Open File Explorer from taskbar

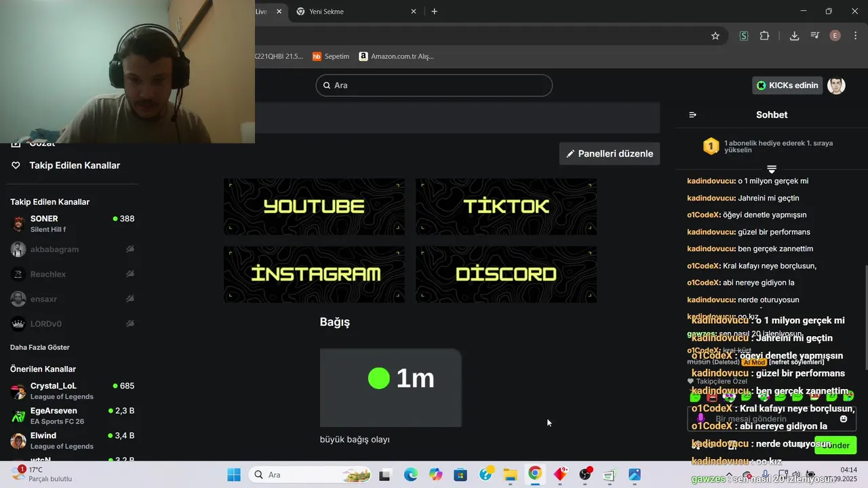coord(510,474)
